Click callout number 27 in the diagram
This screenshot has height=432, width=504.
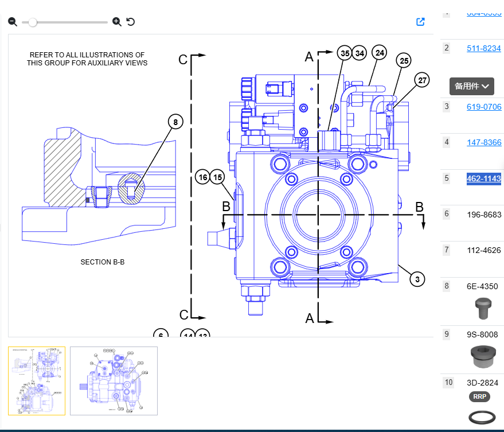click(422, 80)
